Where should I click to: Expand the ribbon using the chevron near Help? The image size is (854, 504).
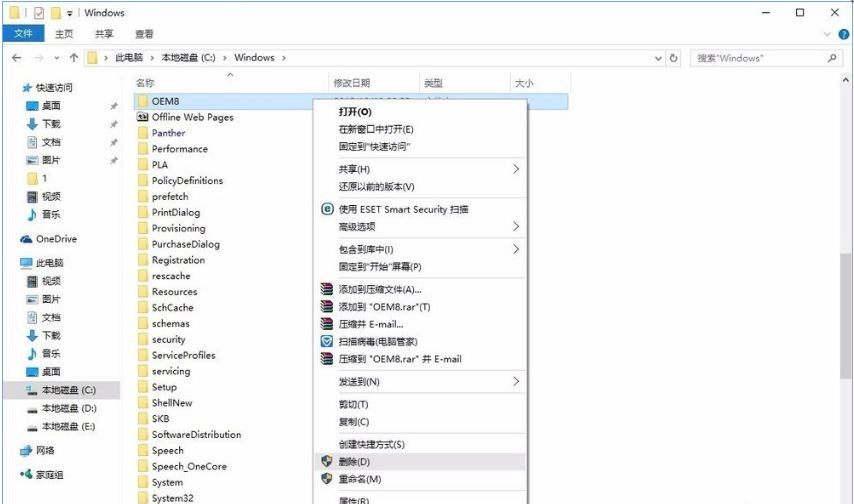click(828, 34)
